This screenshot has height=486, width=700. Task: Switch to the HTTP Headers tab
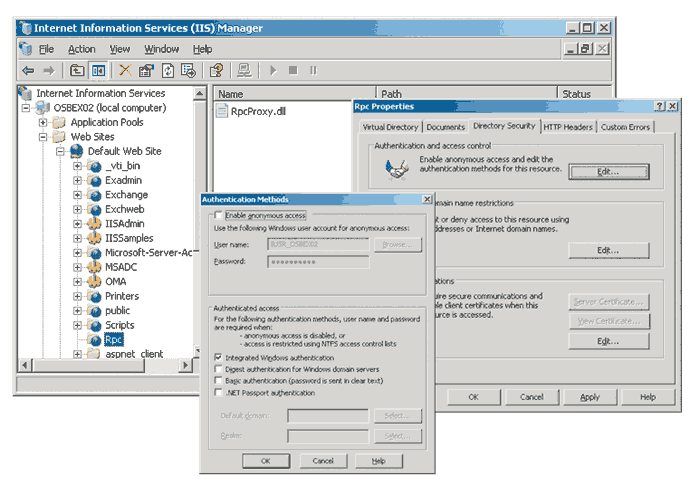(569, 127)
